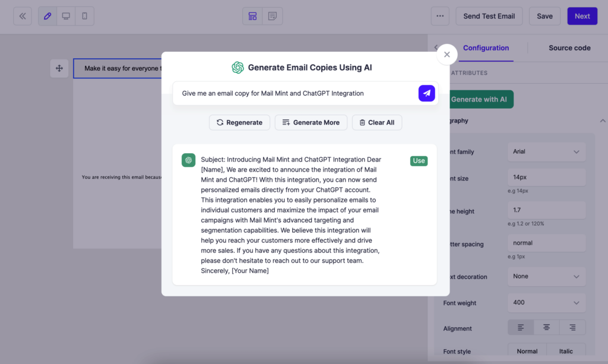Align text left

(521, 328)
